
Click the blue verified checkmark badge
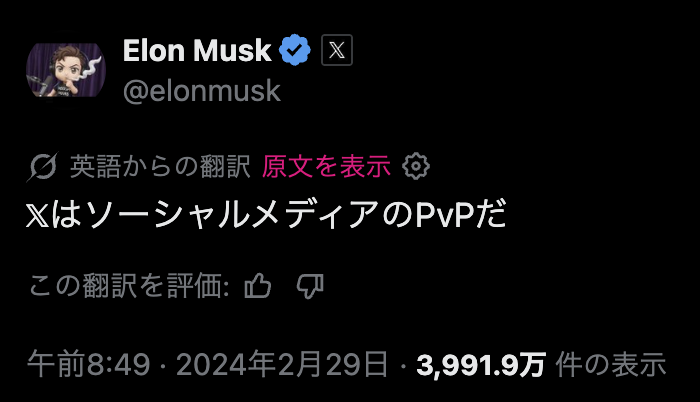pyautogui.click(x=295, y=51)
